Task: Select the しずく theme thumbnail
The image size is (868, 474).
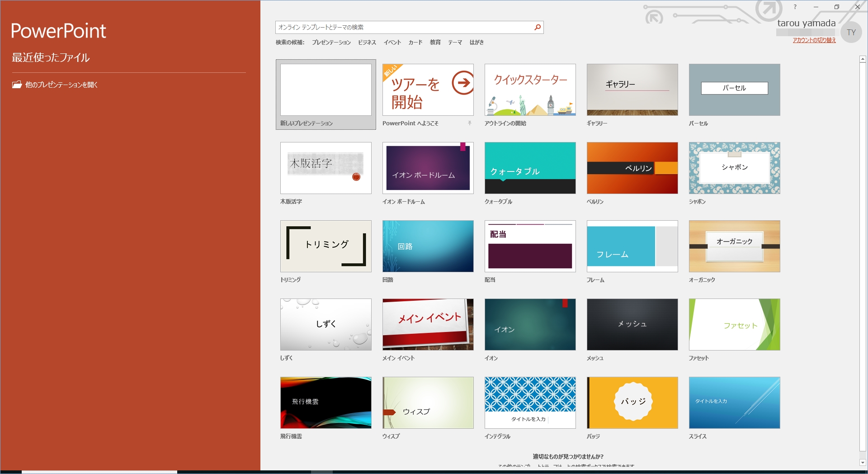Action: click(326, 324)
